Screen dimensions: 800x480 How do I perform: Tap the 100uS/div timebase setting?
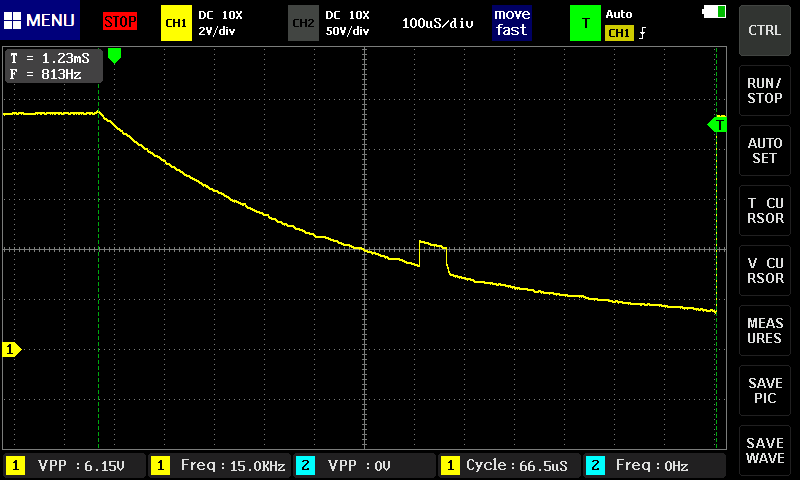(x=437, y=23)
